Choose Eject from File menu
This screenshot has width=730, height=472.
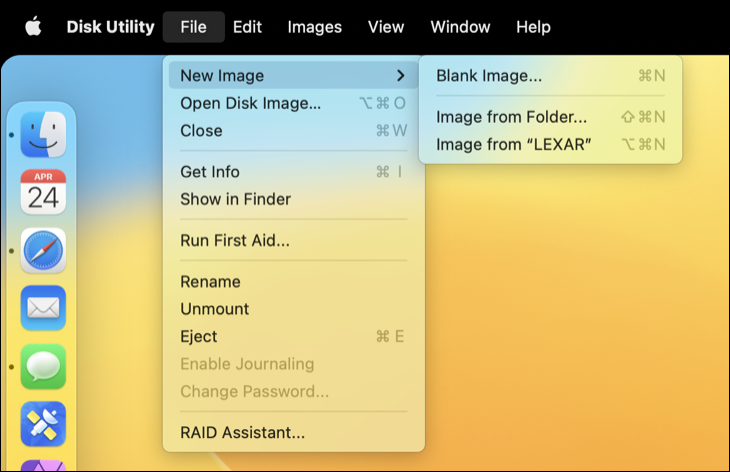pyautogui.click(x=294, y=337)
